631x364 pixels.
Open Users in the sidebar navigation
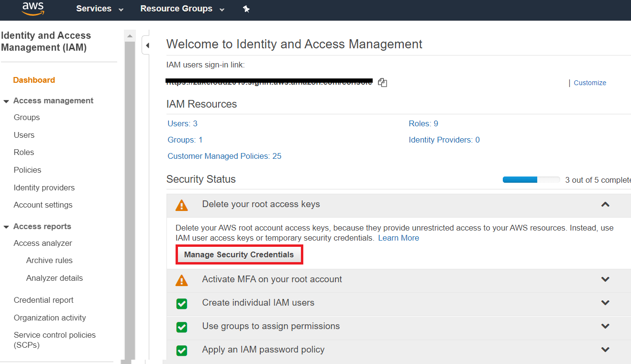(24, 135)
